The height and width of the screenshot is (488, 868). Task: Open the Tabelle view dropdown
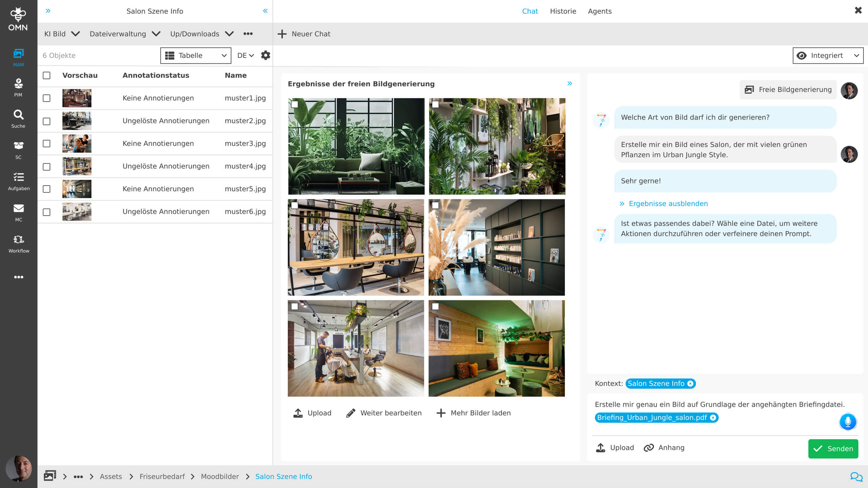[196, 55]
